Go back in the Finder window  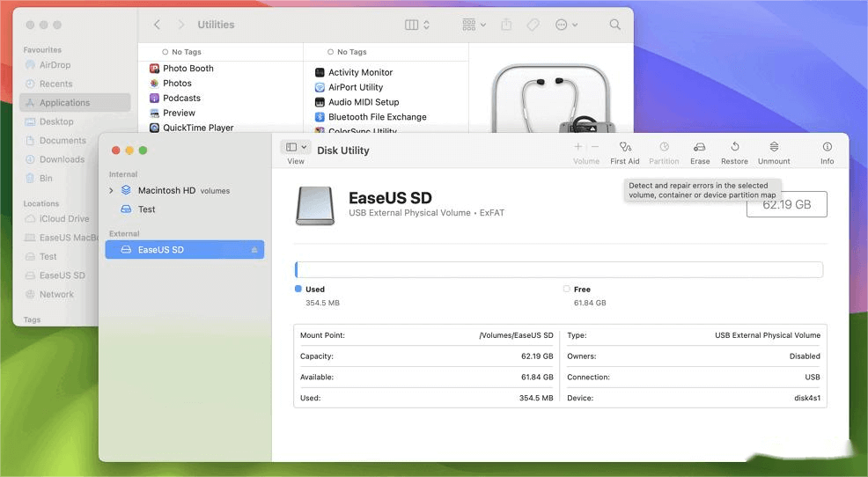click(158, 25)
